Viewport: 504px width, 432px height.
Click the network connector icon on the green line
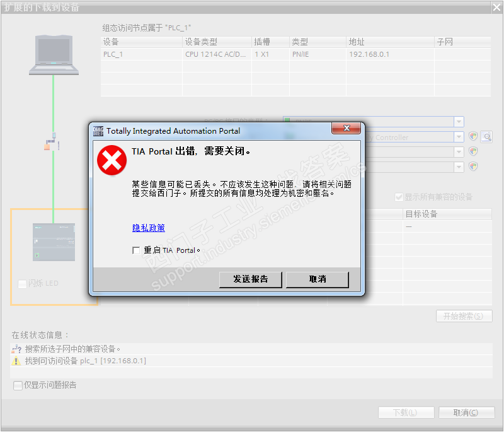[x=52, y=142]
